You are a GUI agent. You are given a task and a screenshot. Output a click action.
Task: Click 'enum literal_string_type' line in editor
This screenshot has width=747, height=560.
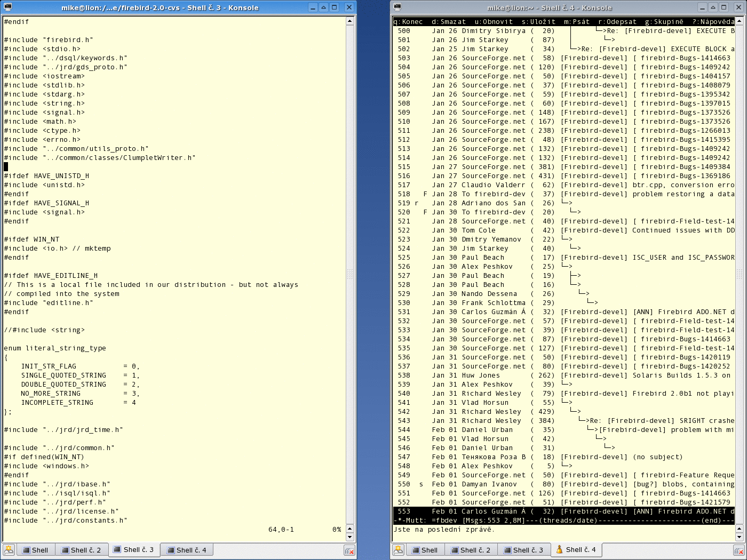[x=55, y=348]
